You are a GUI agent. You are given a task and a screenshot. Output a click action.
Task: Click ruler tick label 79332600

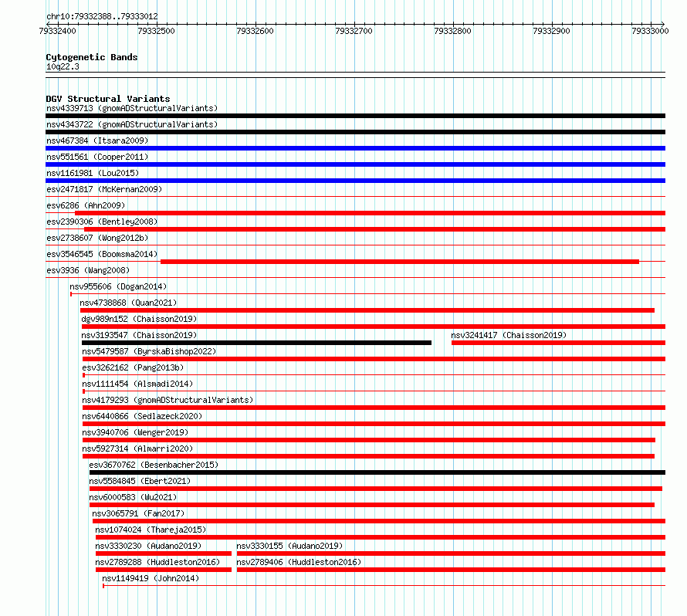tap(255, 31)
